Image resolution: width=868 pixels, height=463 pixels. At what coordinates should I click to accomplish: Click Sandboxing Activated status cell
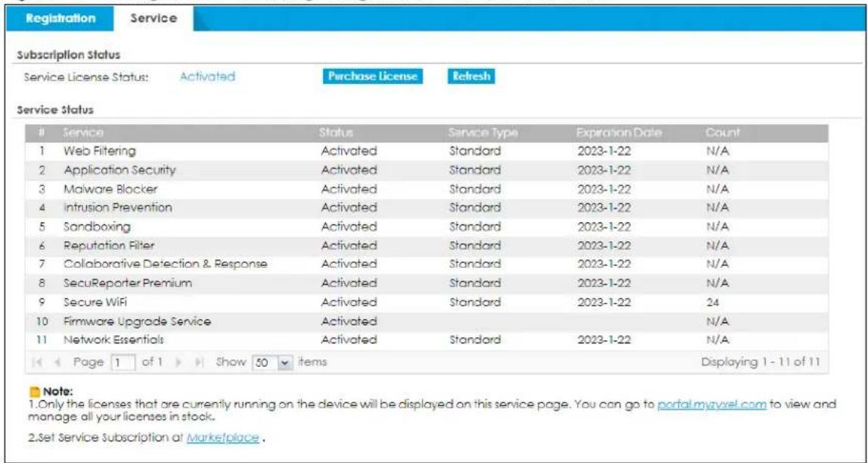(349, 226)
